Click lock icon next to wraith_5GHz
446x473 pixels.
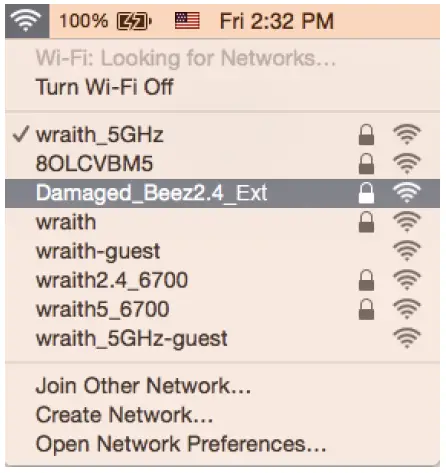[x=366, y=135]
